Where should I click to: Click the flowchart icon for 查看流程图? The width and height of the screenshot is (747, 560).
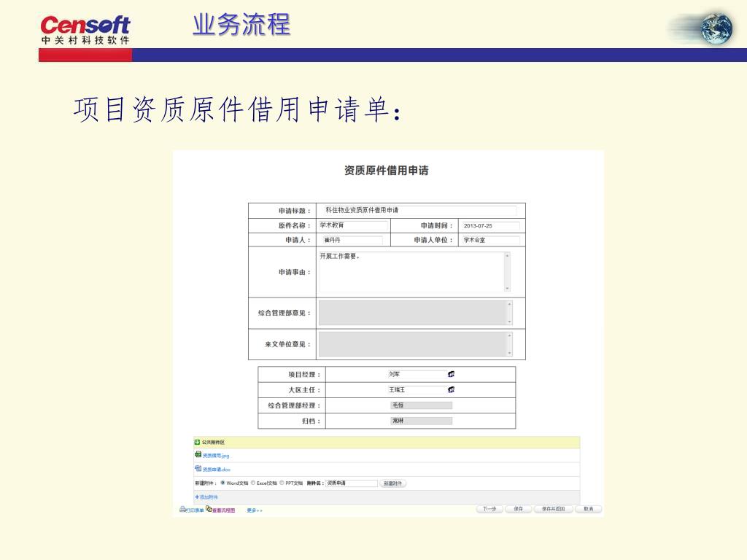coord(209,509)
